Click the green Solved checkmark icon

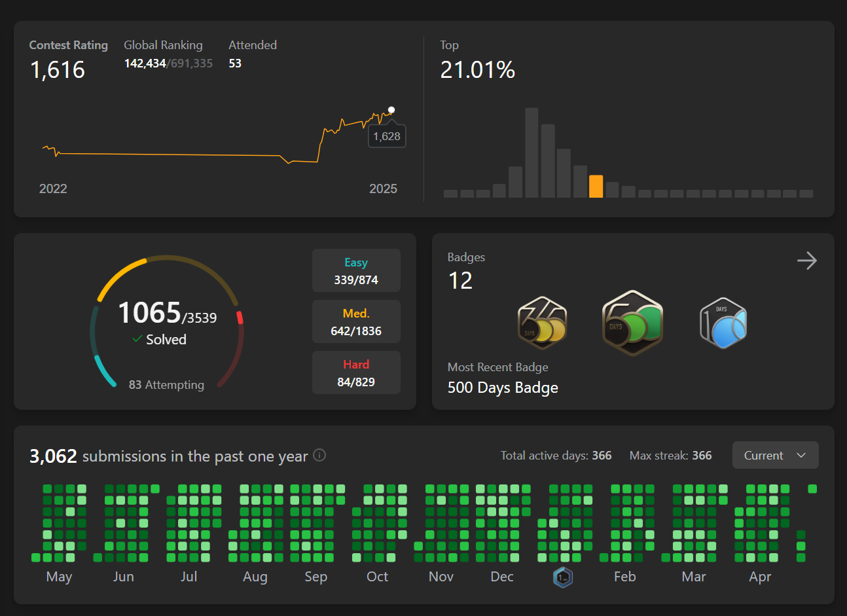pyautogui.click(x=137, y=339)
